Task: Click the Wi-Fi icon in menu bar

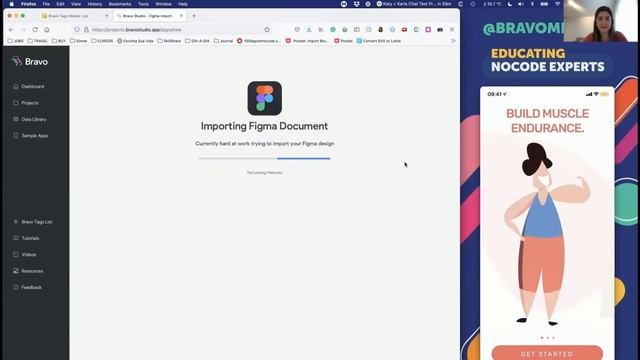Action: pyautogui.click(x=558, y=4)
